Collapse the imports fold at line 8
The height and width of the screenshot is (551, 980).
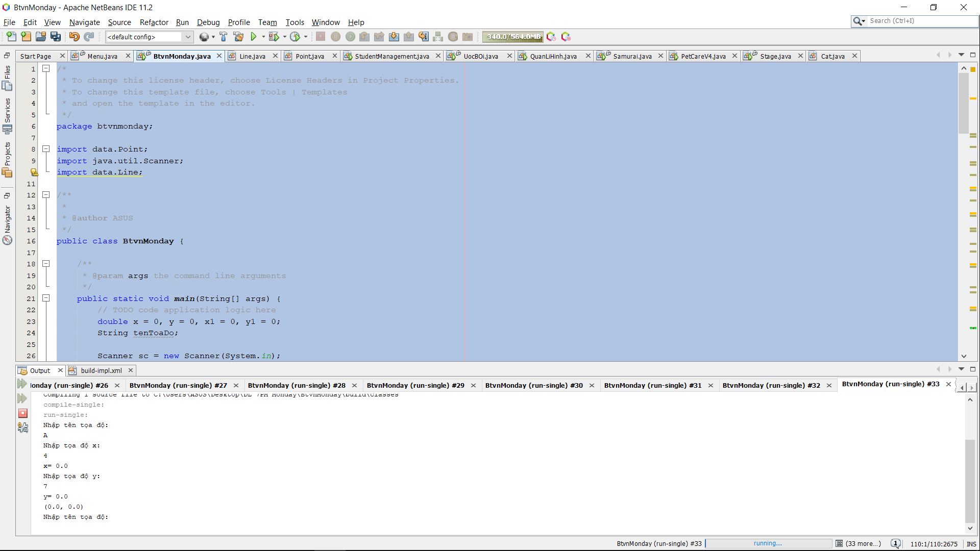pyautogui.click(x=46, y=149)
